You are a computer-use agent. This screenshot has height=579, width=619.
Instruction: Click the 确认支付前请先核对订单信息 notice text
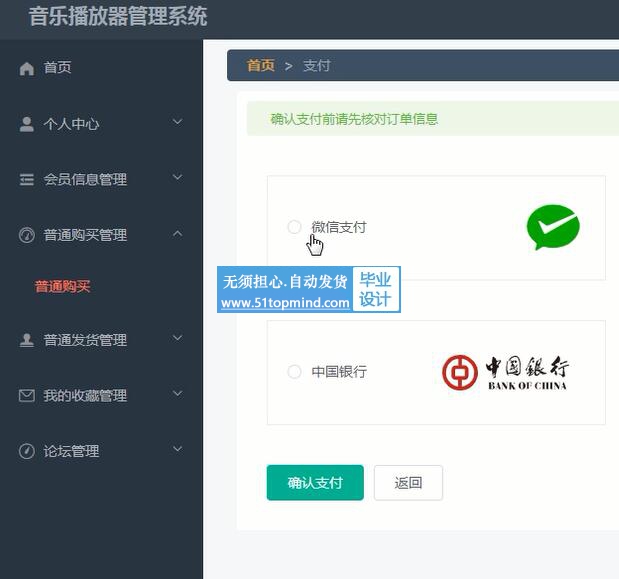pyautogui.click(x=354, y=119)
